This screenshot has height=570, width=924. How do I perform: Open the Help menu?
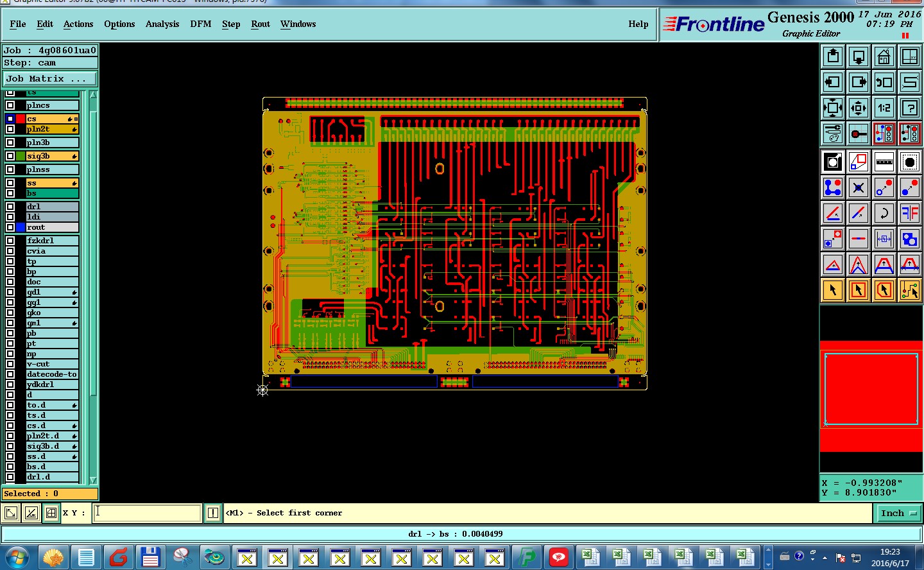coord(638,24)
